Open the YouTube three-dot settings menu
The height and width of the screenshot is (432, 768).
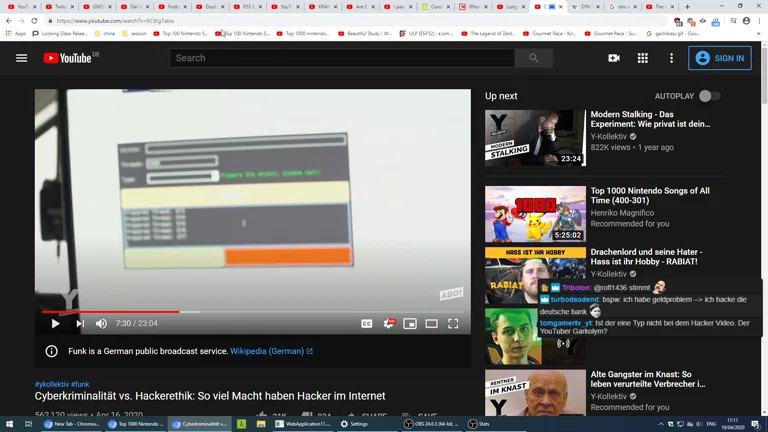point(671,58)
